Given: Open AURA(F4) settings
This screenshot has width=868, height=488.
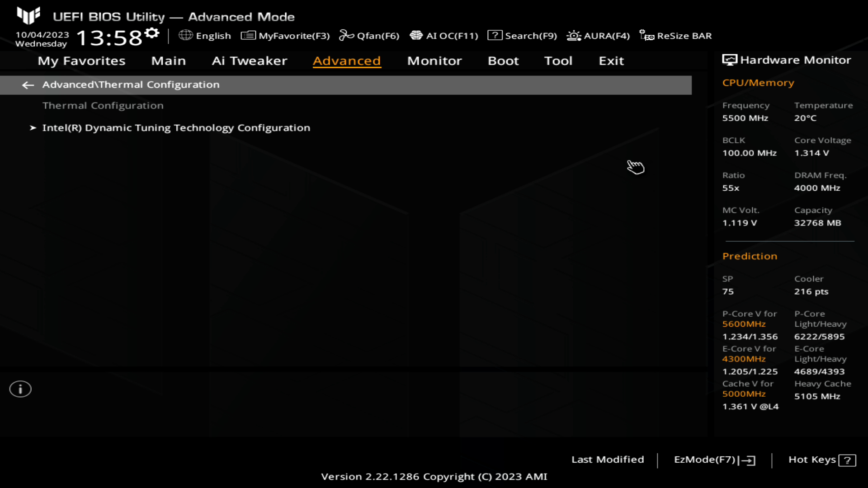Looking at the screenshot, I should point(607,36).
